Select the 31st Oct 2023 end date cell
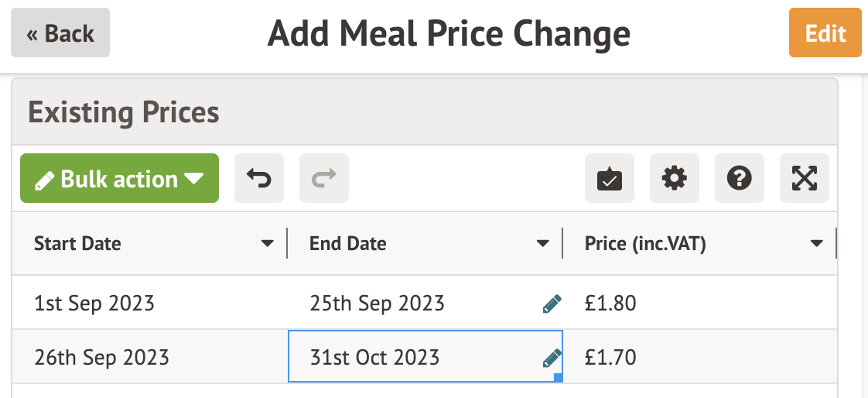The width and height of the screenshot is (868, 398). (x=375, y=357)
